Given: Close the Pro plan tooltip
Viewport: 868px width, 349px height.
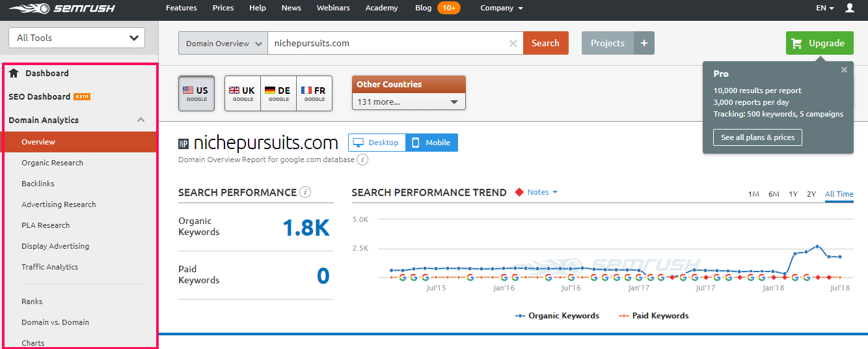Looking at the screenshot, I should tap(844, 70).
